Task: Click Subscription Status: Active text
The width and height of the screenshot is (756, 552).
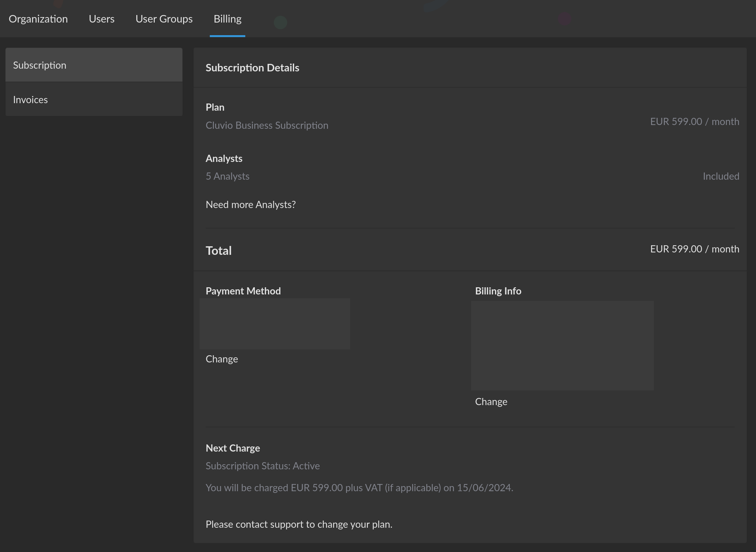Action: pos(263,466)
